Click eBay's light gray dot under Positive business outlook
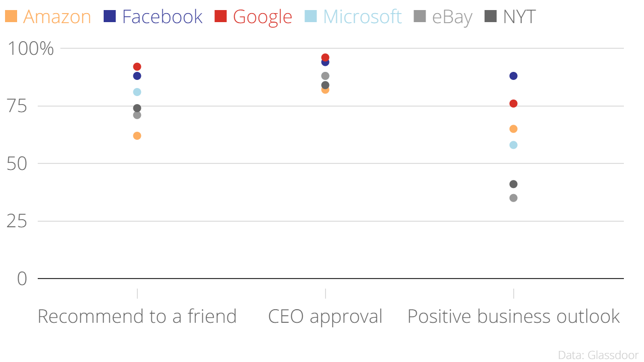This screenshot has width=644, height=362. click(513, 198)
